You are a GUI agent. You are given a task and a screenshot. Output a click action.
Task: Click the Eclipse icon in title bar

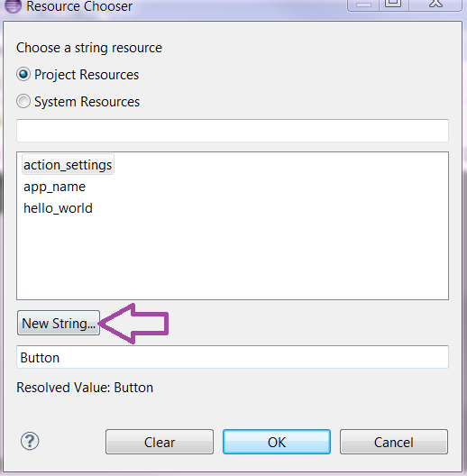coord(13,5)
